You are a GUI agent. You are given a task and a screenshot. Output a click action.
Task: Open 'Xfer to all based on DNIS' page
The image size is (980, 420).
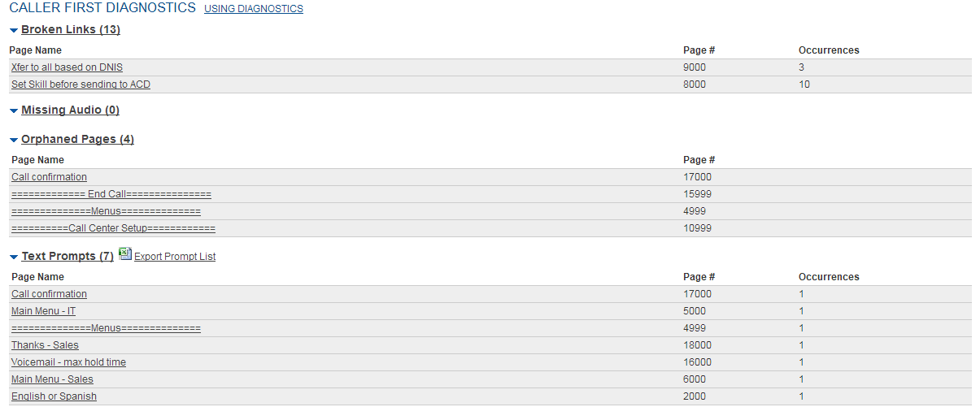click(67, 67)
